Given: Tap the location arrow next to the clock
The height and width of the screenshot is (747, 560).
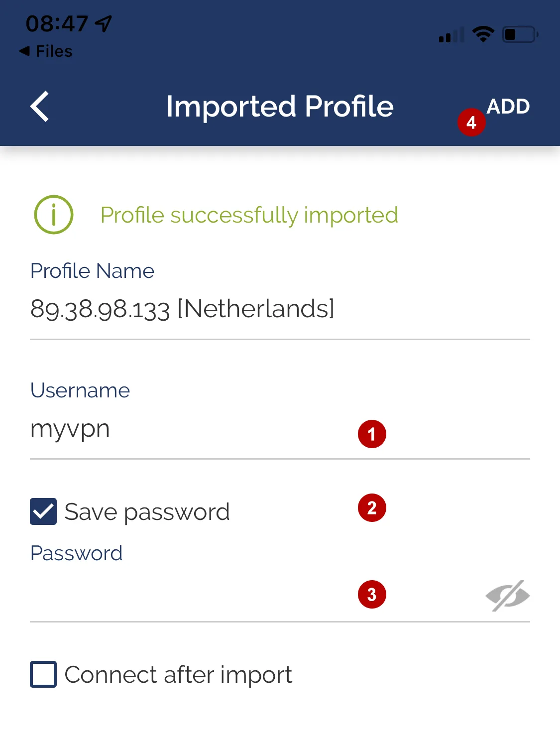Looking at the screenshot, I should [102, 22].
